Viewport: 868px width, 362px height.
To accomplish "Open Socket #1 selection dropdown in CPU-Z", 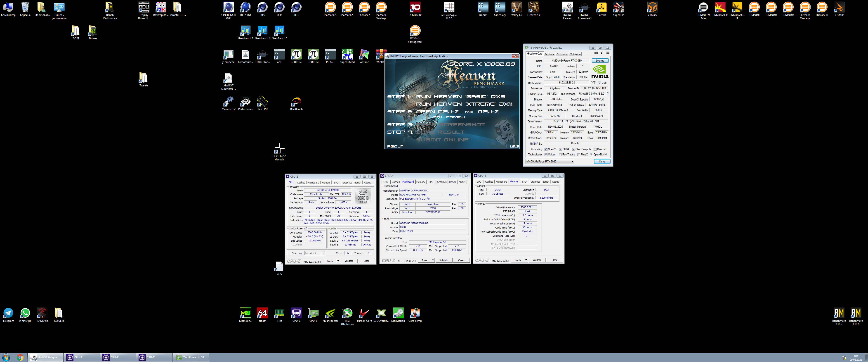I will point(314,253).
